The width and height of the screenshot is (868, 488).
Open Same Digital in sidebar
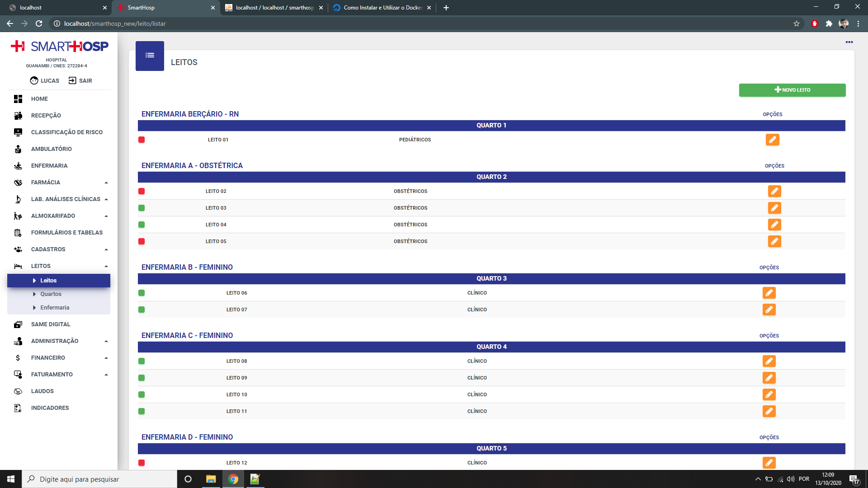click(50, 324)
